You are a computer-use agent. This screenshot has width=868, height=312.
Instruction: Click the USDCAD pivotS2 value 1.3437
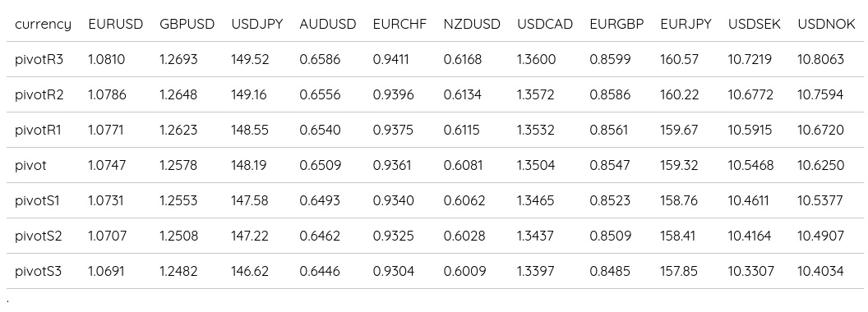pyautogui.click(x=535, y=236)
